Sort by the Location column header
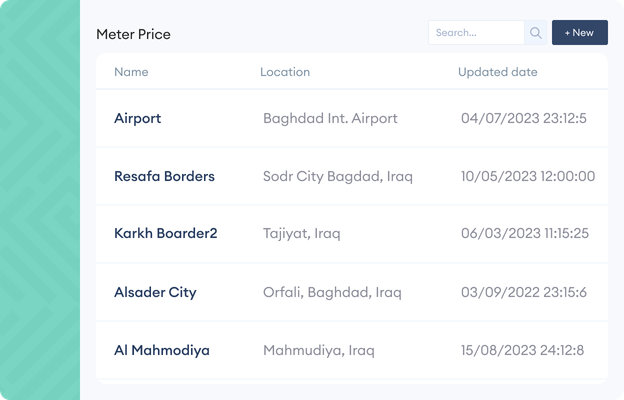Viewport: 624px width, 400px height. pyautogui.click(x=285, y=72)
